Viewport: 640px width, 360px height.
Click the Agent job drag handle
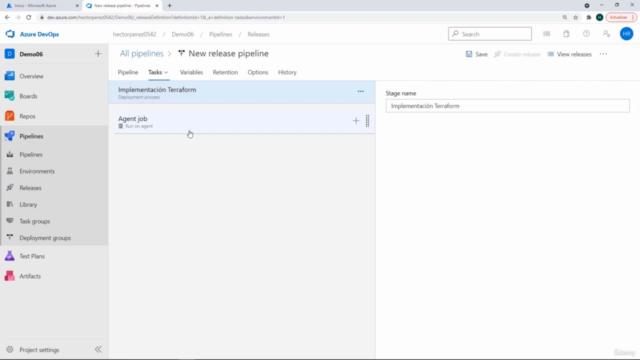point(367,121)
